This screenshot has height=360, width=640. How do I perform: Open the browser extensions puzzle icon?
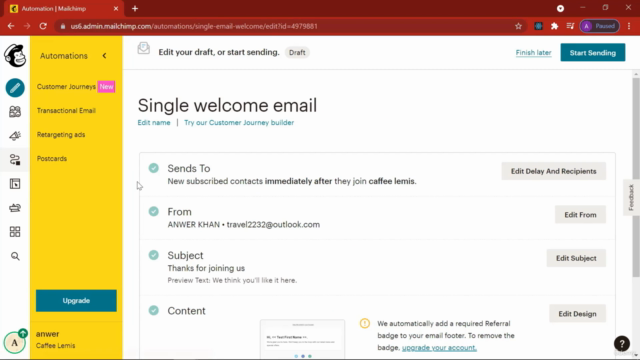tap(554, 26)
